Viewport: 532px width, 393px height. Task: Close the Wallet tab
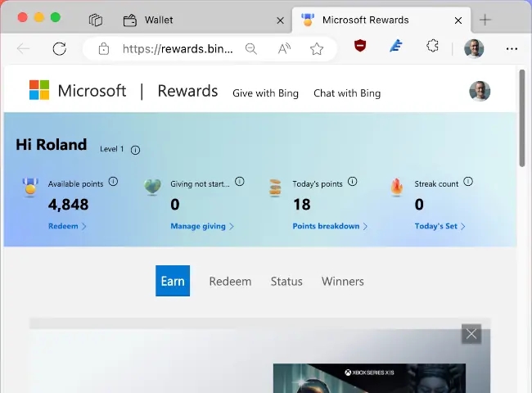280,20
